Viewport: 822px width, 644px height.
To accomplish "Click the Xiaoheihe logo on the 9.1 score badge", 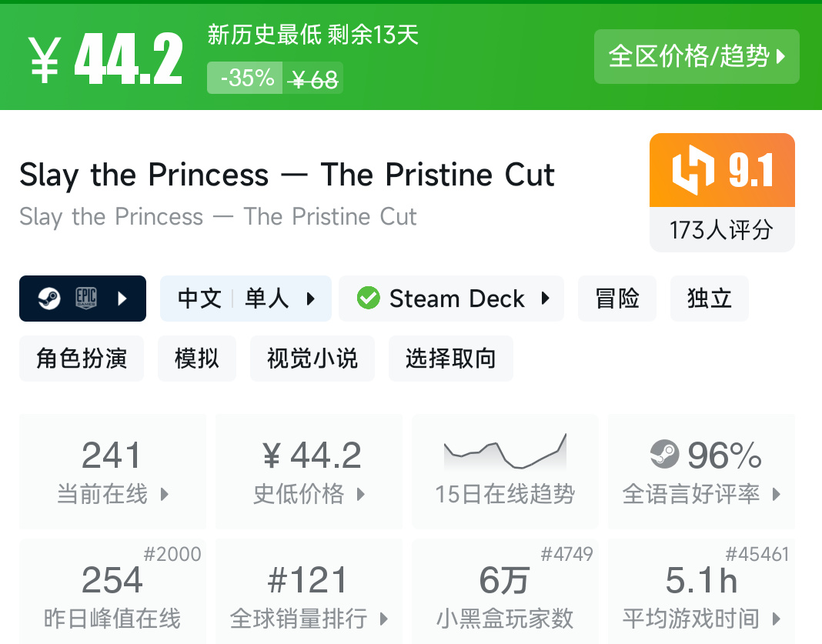I will (693, 170).
